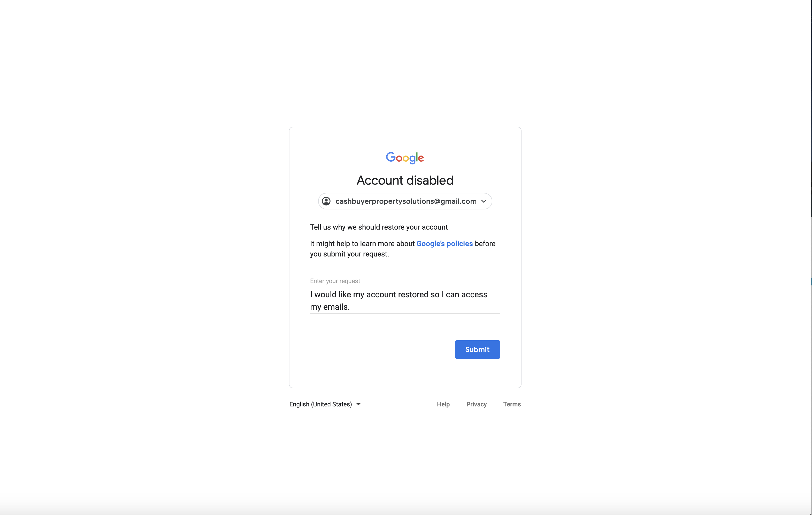
Task: Click the "Account disabled" heading
Action: pyautogui.click(x=405, y=180)
